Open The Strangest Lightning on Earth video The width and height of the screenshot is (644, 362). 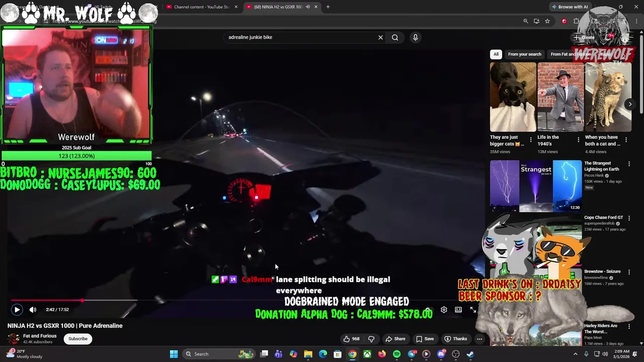tap(536, 186)
